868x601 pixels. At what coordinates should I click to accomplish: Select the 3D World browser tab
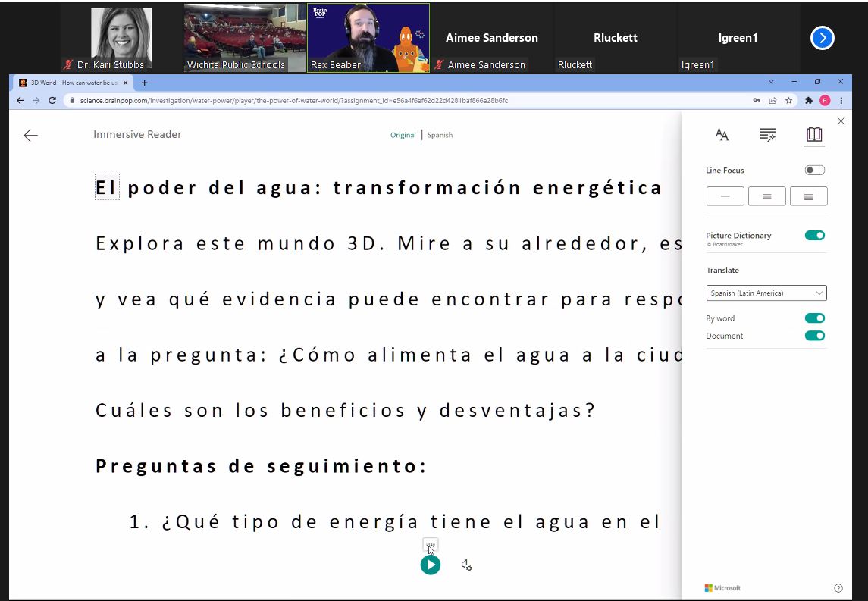[74, 83]
